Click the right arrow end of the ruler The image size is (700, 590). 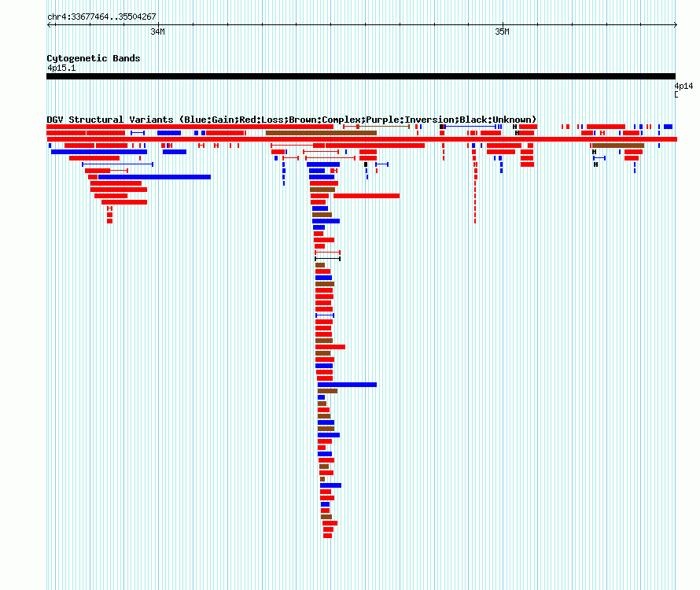point(675,25)
